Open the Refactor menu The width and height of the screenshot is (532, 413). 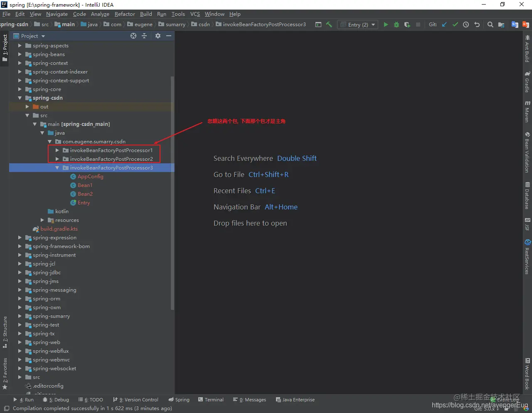125,14
